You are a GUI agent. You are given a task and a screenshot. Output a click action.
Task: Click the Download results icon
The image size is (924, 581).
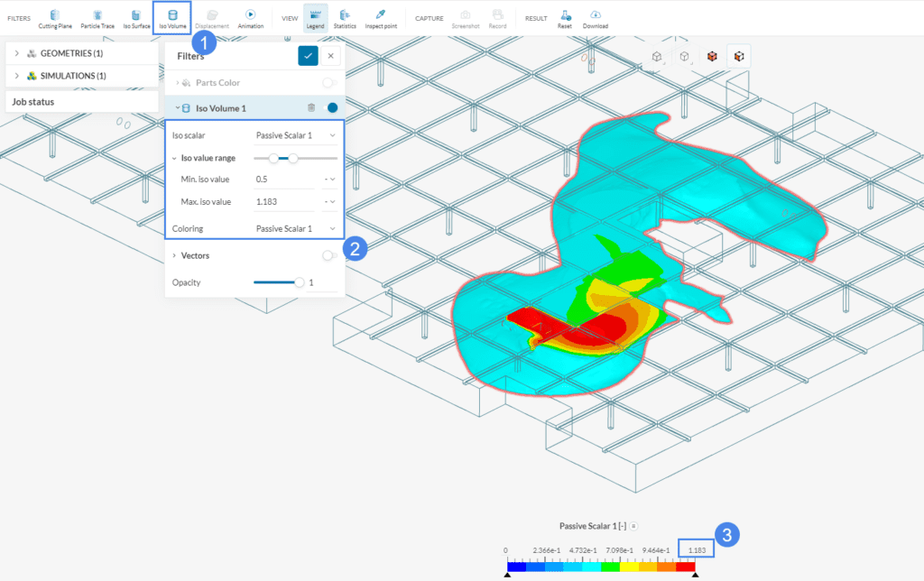coord(596,15)
